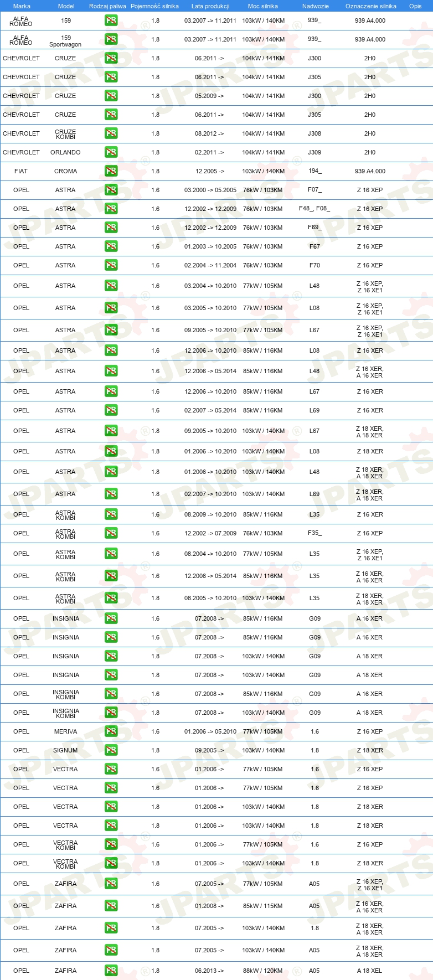Click the petrol icon in the Insignia Kombi 1.6 row

click(x=111, y=694)
